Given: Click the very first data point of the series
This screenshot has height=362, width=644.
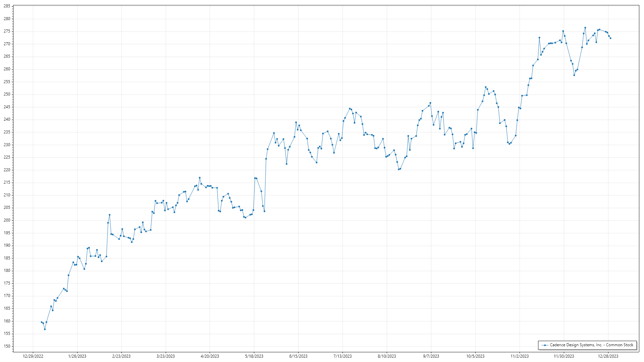Looking at the screenshot, I should pos(42,322).
